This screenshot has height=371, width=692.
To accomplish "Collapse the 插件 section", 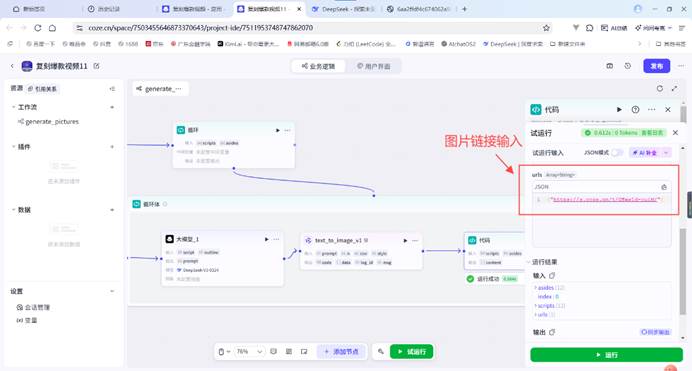I will (13, 146).
